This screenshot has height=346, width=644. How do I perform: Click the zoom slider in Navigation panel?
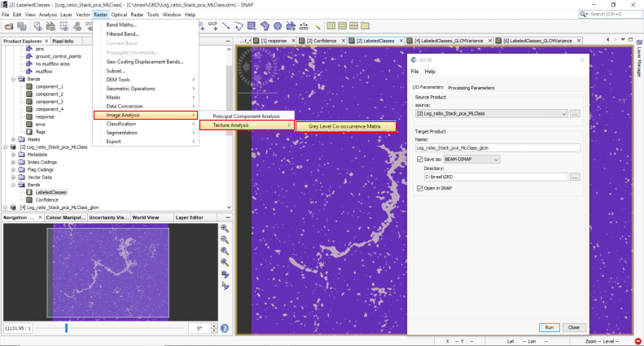66,328
